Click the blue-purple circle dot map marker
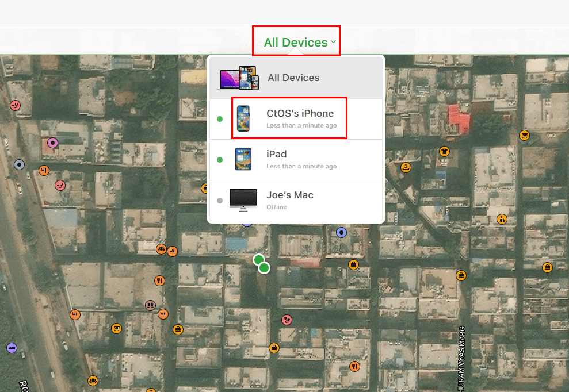The height and width of the screenshot is (392, 569). [342, 232]
